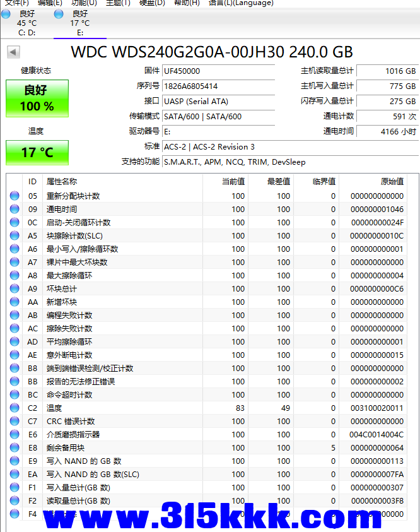Click raw value 003100020011 of 温度
The image size is (420, 532).
[377, 408]
